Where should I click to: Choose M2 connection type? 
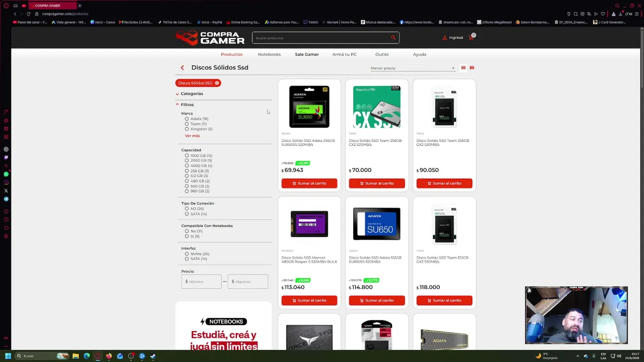tap(187, 209)
